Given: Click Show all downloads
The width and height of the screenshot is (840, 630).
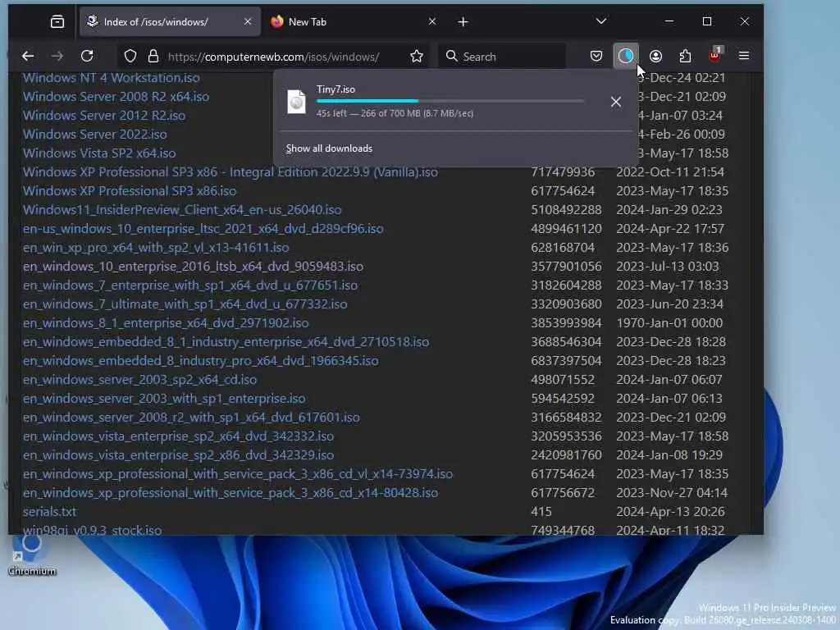Looking at the screenshot, I should (x=329, y=148).
